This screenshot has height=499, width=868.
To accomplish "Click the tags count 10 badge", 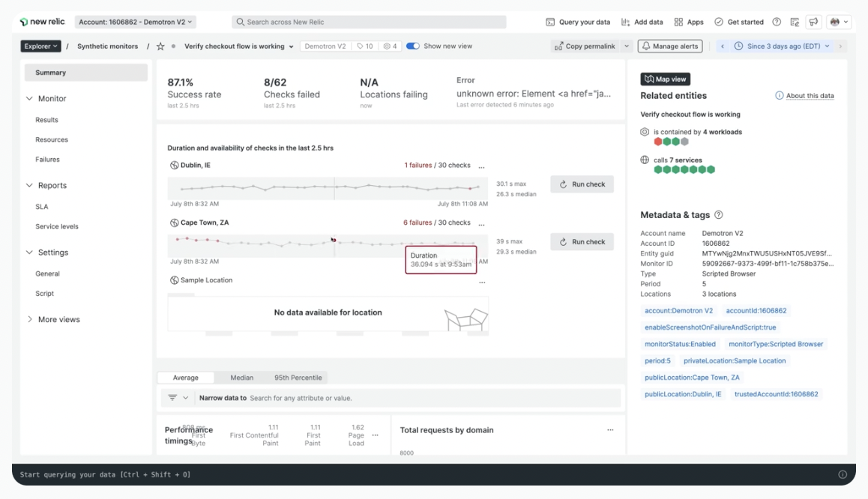I will click(365, 46).
